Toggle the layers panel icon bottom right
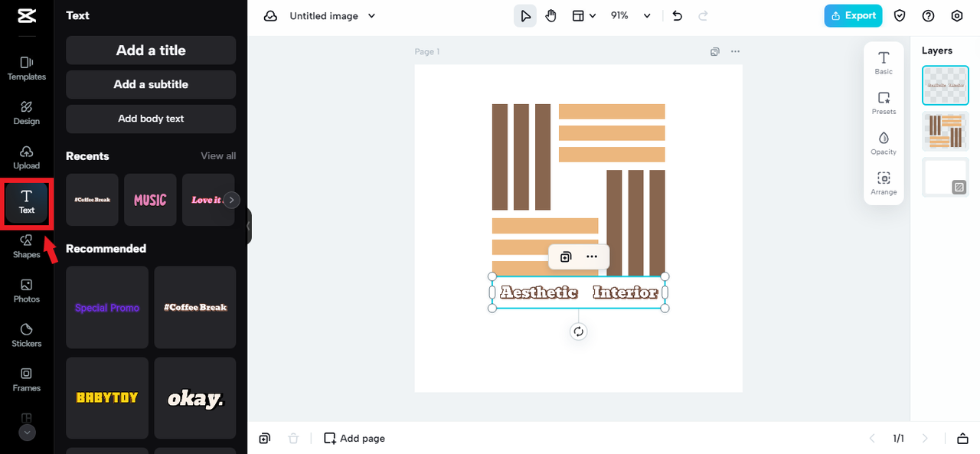 coord(962,439)
